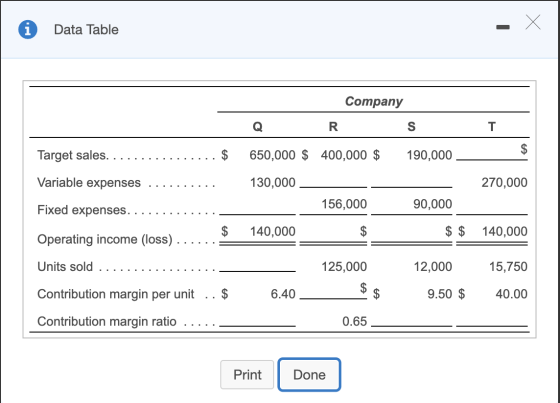560x403 pixels.
Task: Click column header R
Action: 333,126
